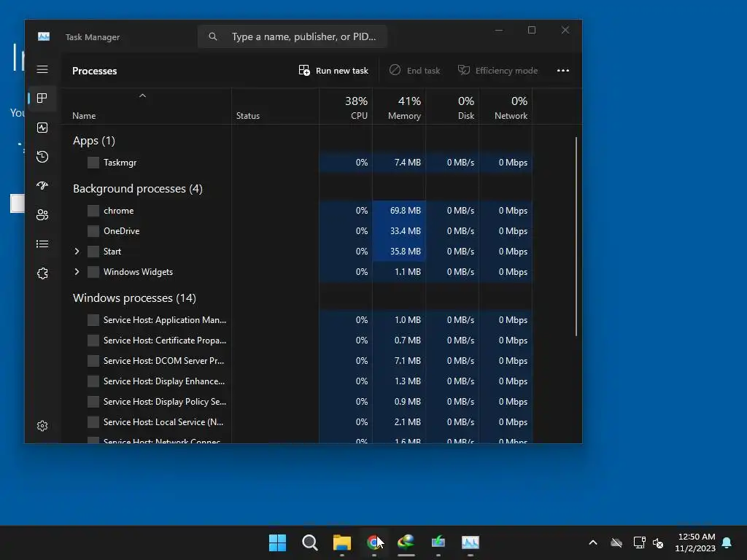Click the Run new task button
The width and height of the screenshot is (747, 560).
coord(333,71)
